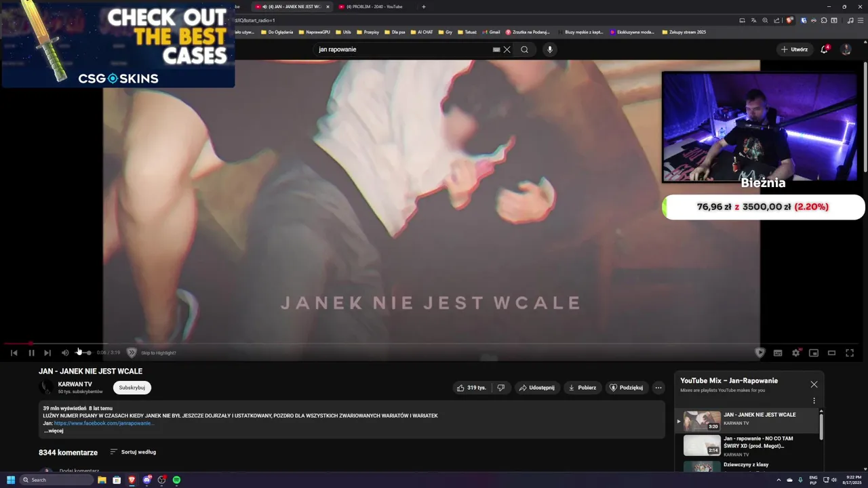
Task: Click the KARWAN TV channel avatar
Action: tap(46, 388)
